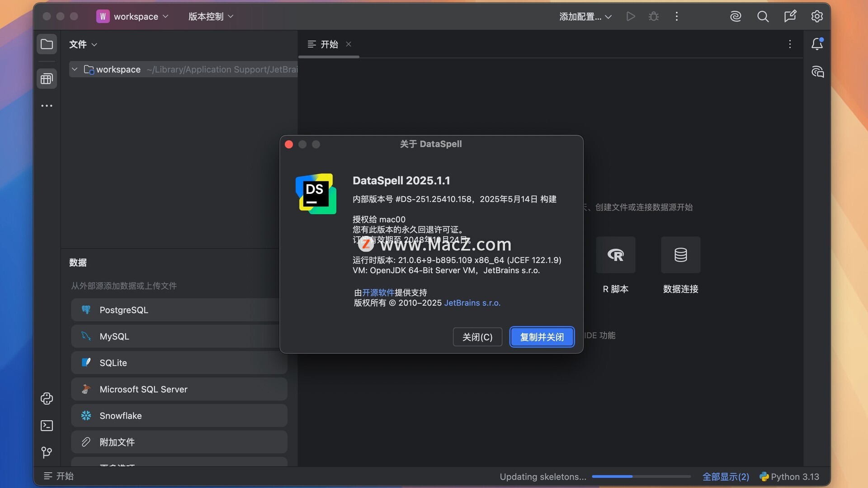Click the Updating skeletons progress bar
The width and height of the screenshot is (868, 488).
641,477
